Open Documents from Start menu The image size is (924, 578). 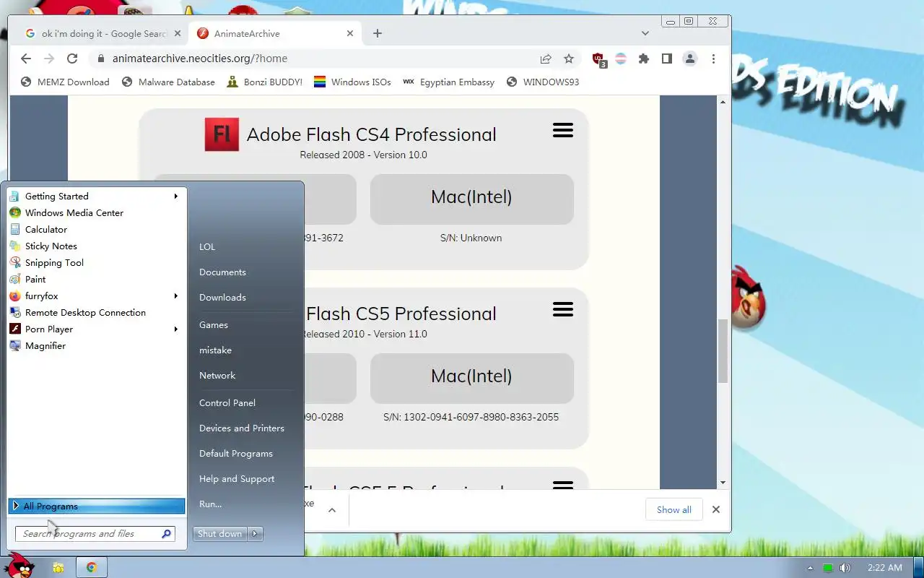tap(222, 272)
